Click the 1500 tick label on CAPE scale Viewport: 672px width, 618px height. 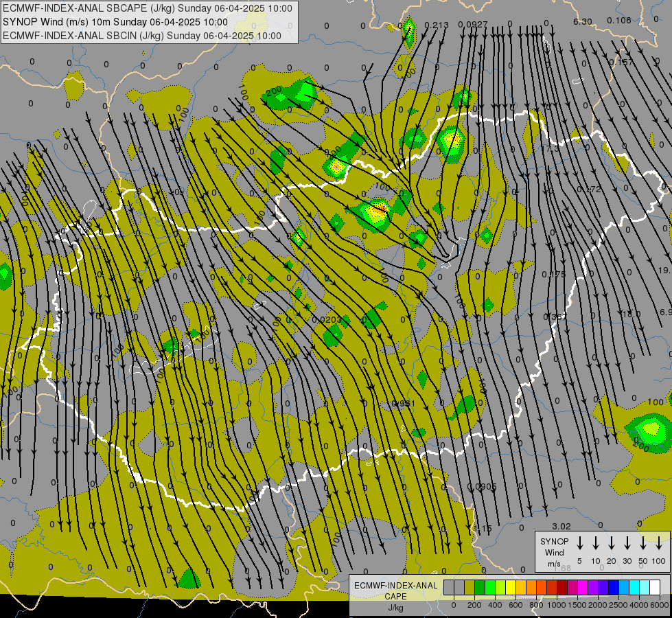[x=577, y=605]
